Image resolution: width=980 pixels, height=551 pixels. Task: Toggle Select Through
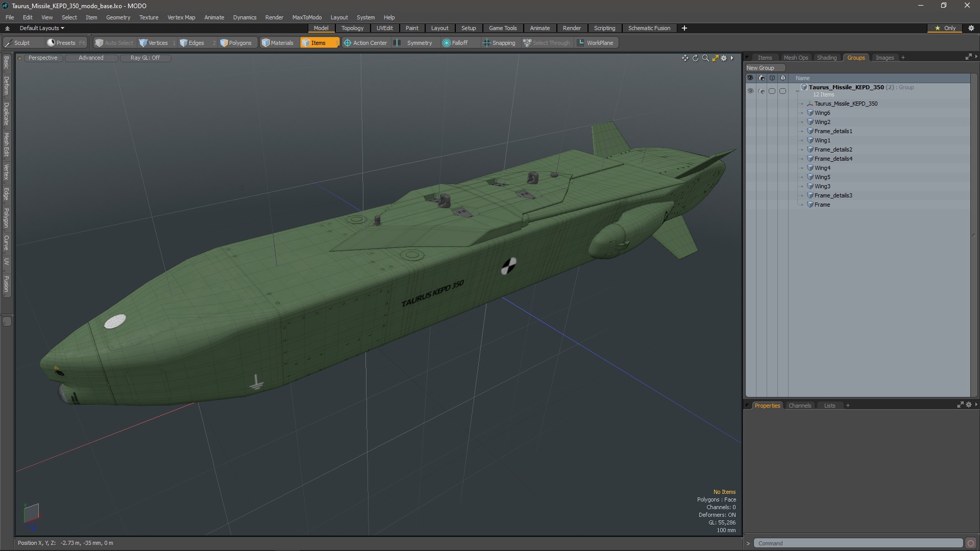coord(547,43)
